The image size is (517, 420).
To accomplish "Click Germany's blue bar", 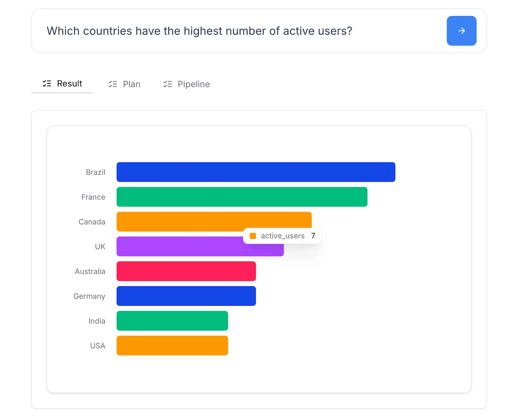I will click(x=186, y=296).
